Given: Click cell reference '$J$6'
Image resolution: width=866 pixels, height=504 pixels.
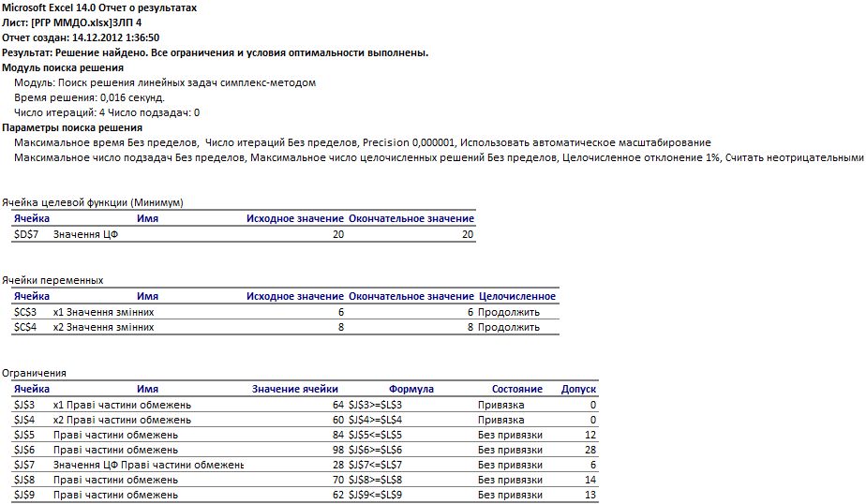Looking at the screenshot, I should tap(24, 450).
